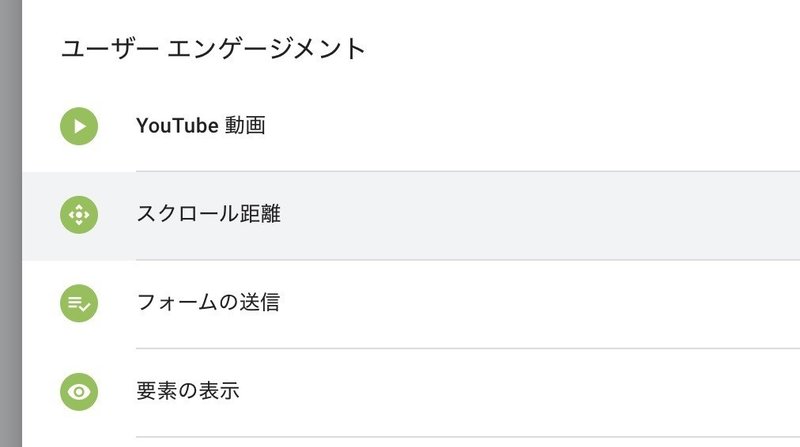
Task: Select the YouTube 動画 trigger type
Action: click(x=200, y=126)
